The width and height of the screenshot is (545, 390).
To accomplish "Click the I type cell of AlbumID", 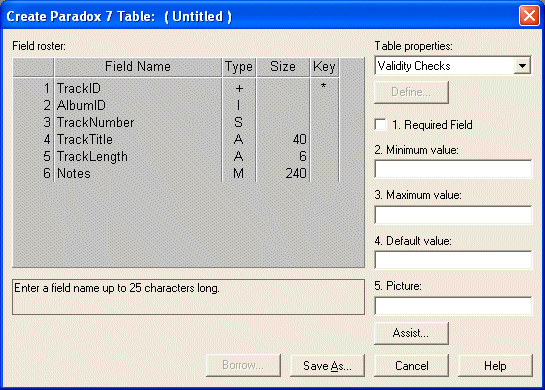I will pyautogui.click(x=239, y=105).
